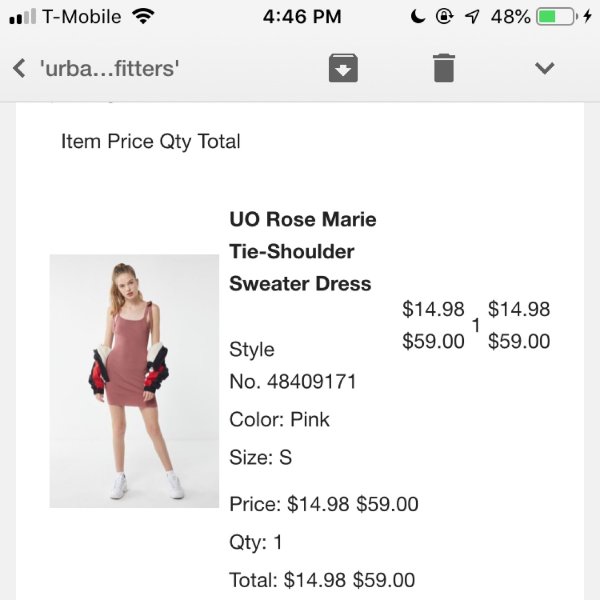Open the pink sweater dress product photo
This screenshot has width=600, height=600.
pos(134,381)
